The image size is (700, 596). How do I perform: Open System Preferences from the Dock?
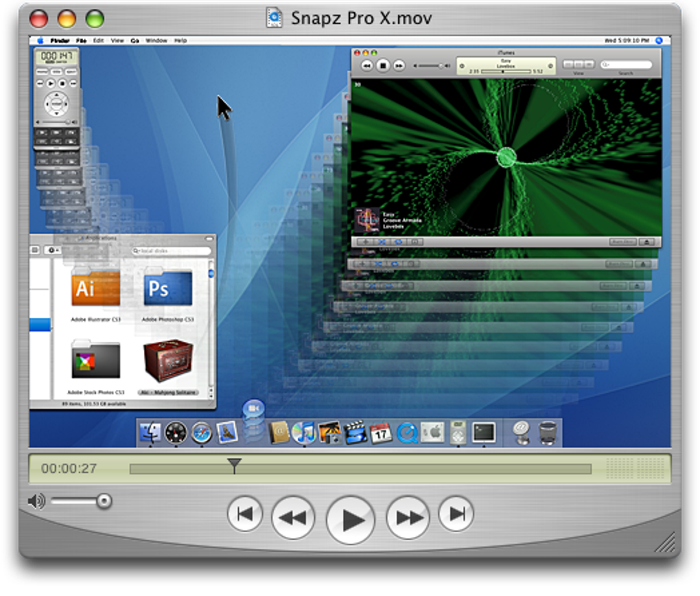click(432, 432)
